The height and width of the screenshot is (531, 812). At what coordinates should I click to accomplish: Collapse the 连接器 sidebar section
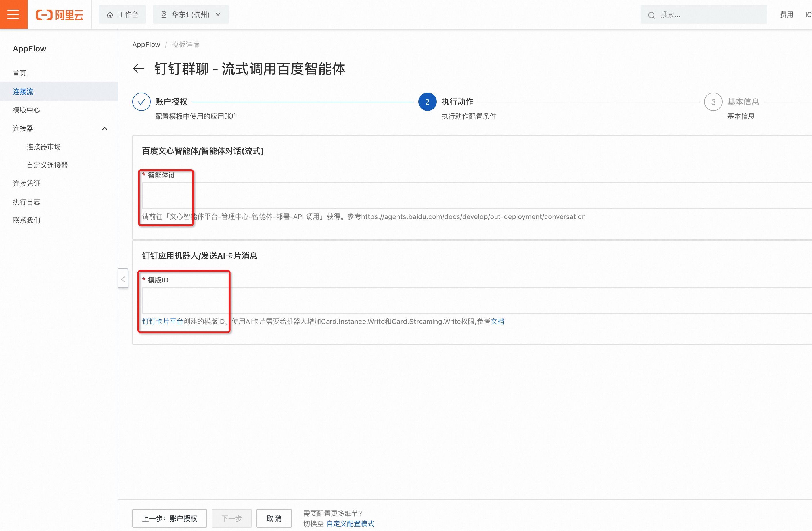coord(104,128)
